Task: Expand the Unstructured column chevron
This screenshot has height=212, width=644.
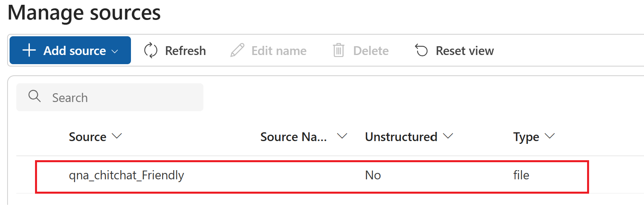Action: [448, 136]
